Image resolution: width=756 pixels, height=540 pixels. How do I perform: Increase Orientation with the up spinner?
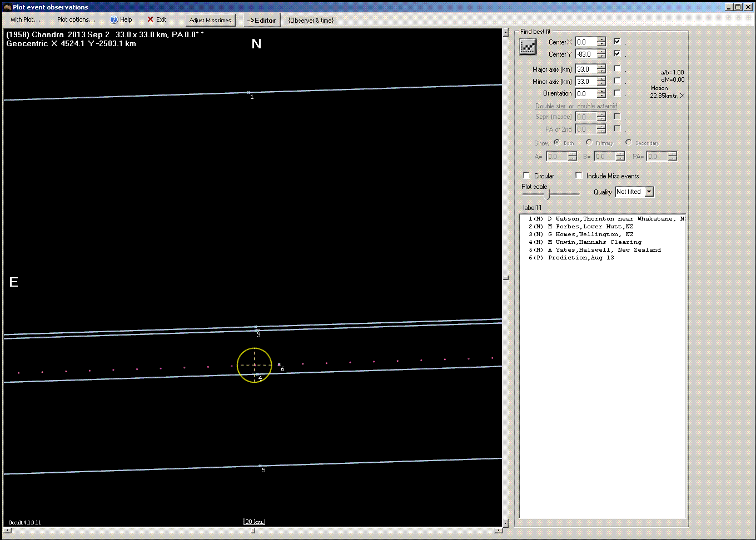[x=601, y=92]
